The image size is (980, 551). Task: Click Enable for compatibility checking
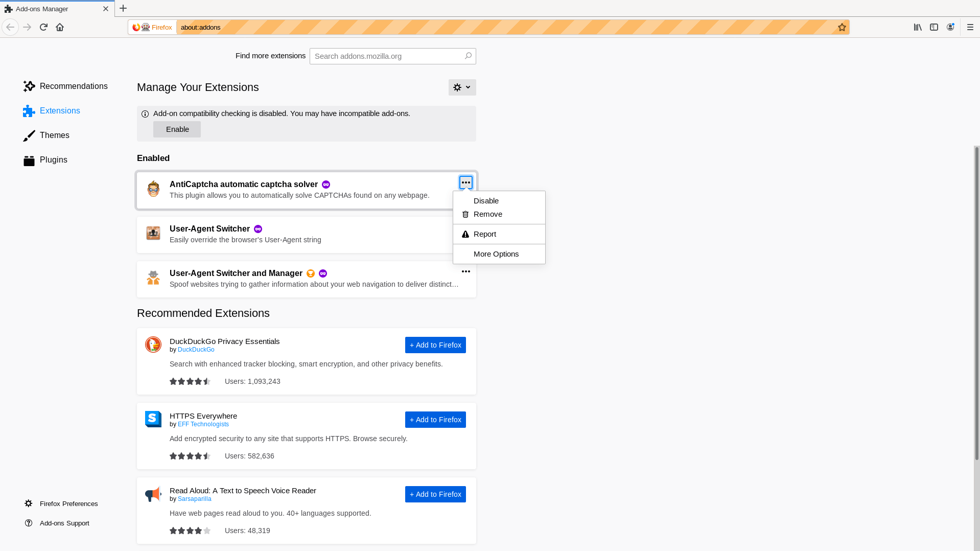(x=177, y=129)
